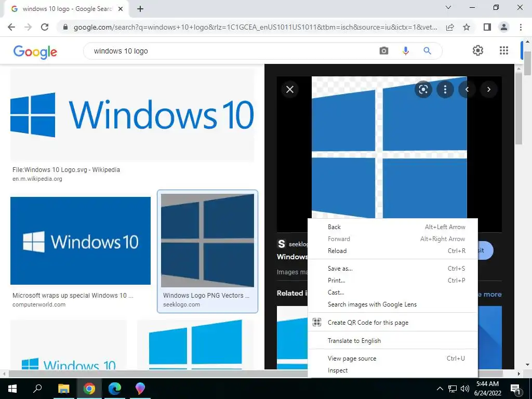The image size is (532, 399).
Task: Select Inspect in the context menu
Action: click(393, 370)
